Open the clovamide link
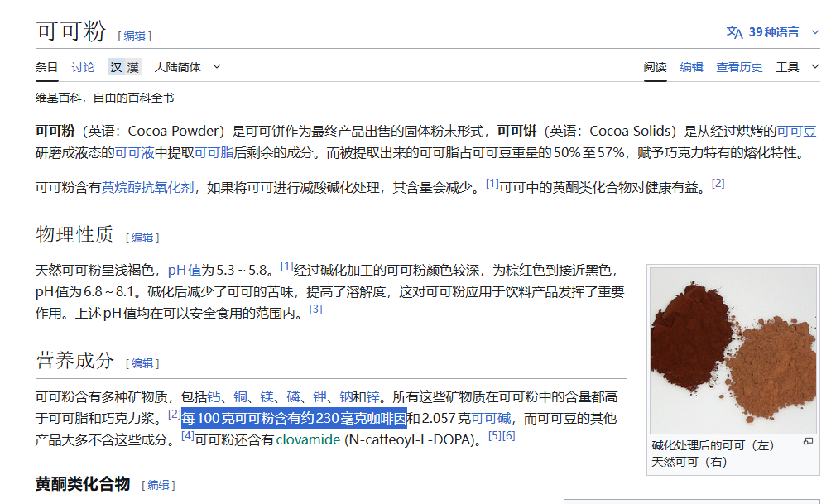The image size is (831, 504). 308,439
